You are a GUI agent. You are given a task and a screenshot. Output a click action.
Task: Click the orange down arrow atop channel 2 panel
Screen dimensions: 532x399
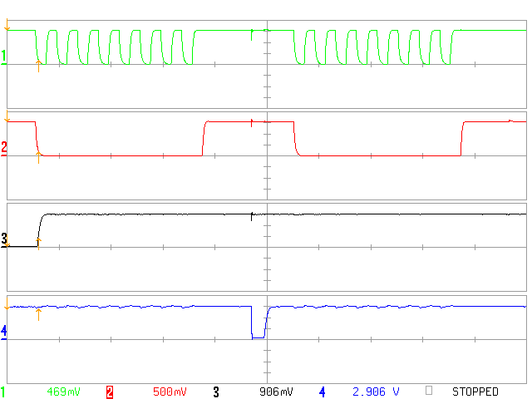(x=7, y=120)
